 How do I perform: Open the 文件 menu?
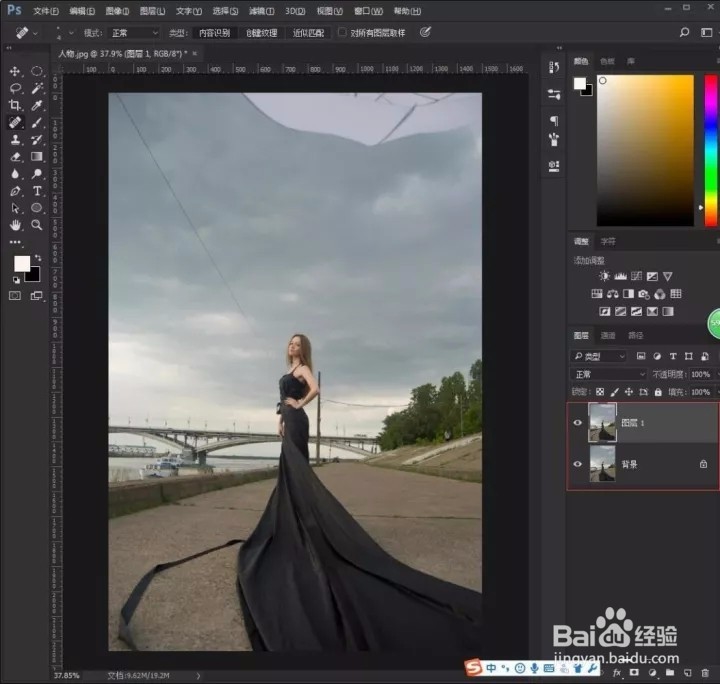(45, 11)
